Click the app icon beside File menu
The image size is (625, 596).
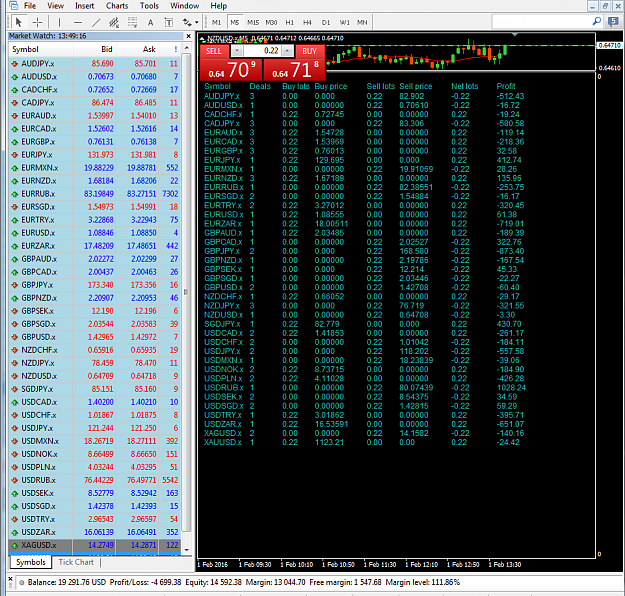[13, 6]
